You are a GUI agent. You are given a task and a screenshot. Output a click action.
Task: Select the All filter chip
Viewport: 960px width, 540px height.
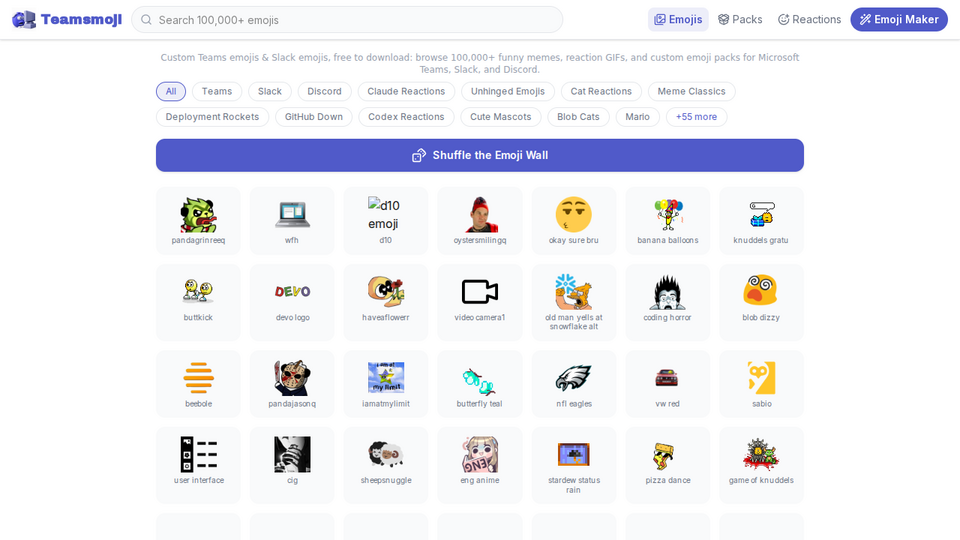(171, 91)
